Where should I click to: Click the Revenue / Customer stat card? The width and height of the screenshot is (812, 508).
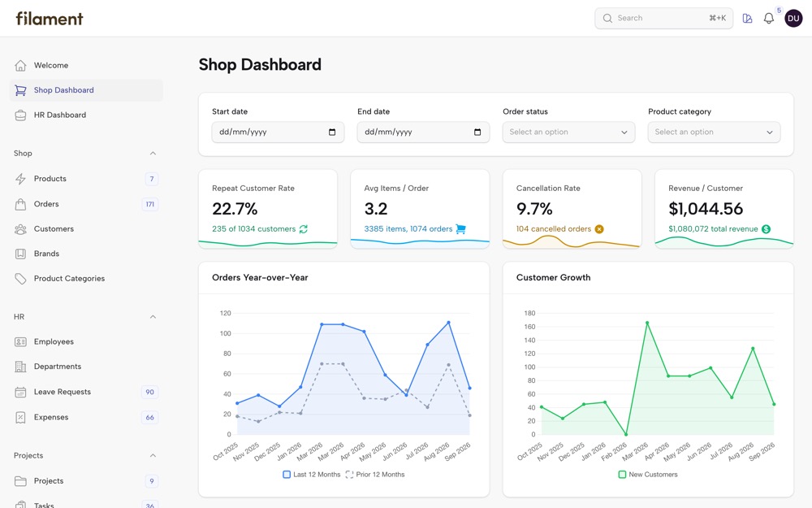724,209
